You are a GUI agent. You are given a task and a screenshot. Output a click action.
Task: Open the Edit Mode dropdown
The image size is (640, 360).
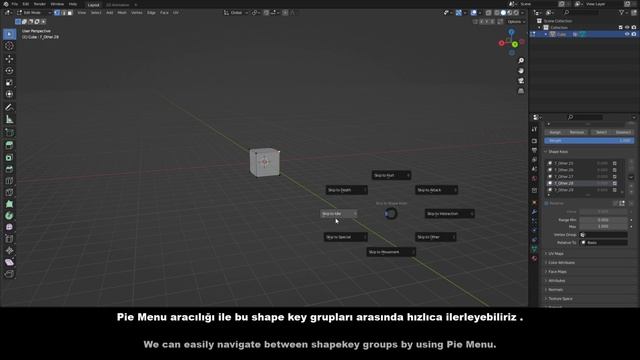[33, 13]
